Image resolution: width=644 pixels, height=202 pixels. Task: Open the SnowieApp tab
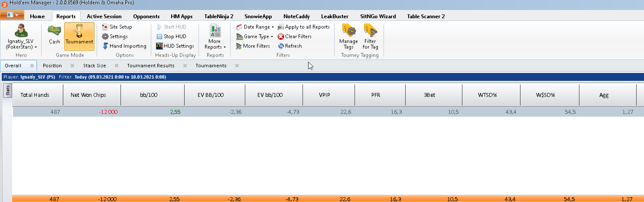pyautogui.click(x=258, y=17)
